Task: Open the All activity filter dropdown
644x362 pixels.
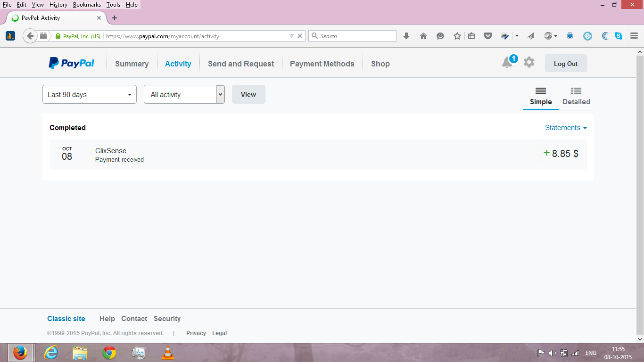Action: pyautogui.click(x=184, y=94)
